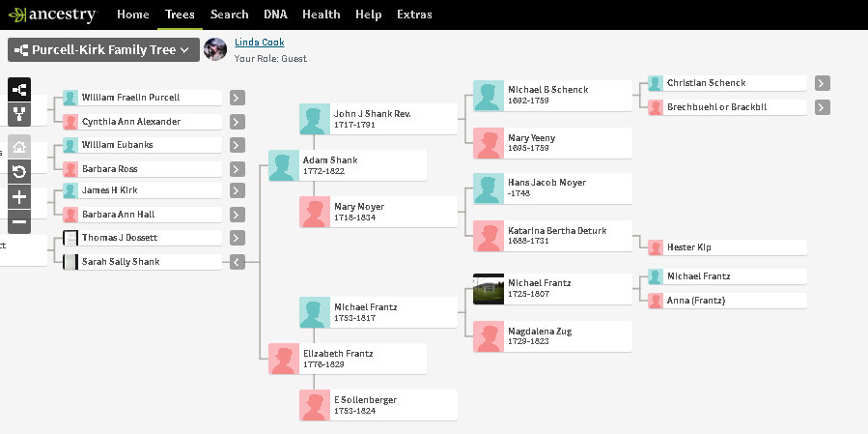Expand ancestors of William Fraelin Purcell

click(x=238, y=98)
